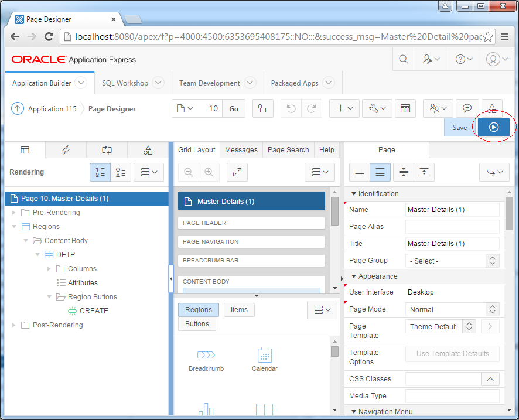Image resolution: width=519 pixels, height=420 pixels.
Task: Select the Page Search tab
Action: 288,150
